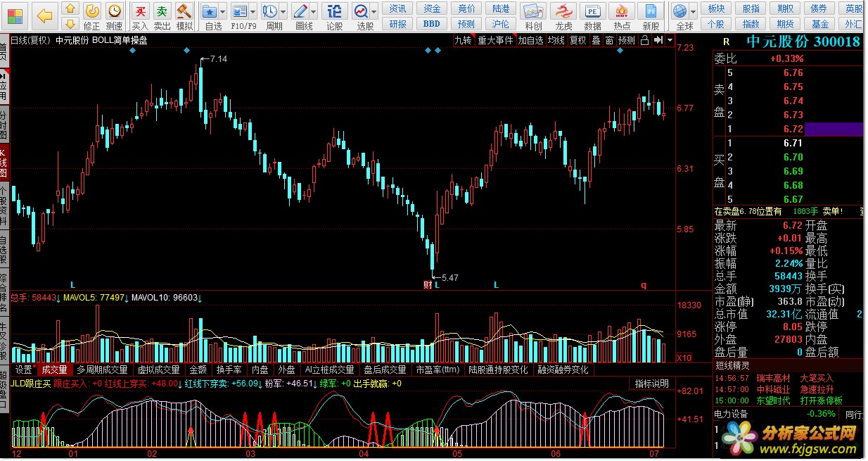Open the 分时图 intraday sidebar tab
Image resolution: width=868 pixels, height=461 pixels.
click(4, 125)
